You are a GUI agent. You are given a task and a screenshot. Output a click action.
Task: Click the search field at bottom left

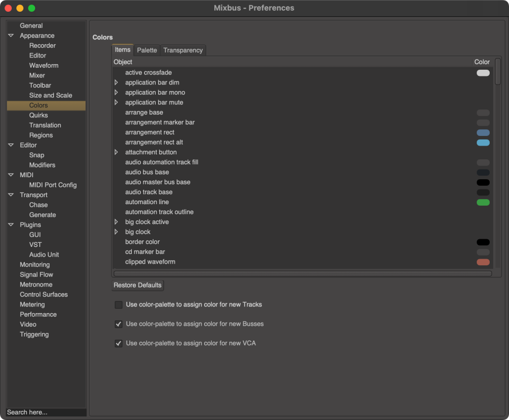tap(45, 412)
